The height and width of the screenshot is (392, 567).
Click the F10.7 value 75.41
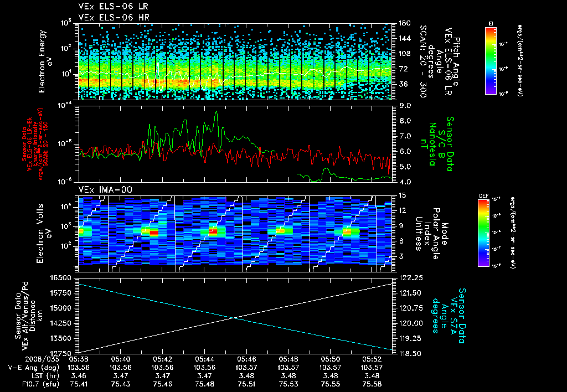pos(79,384)
